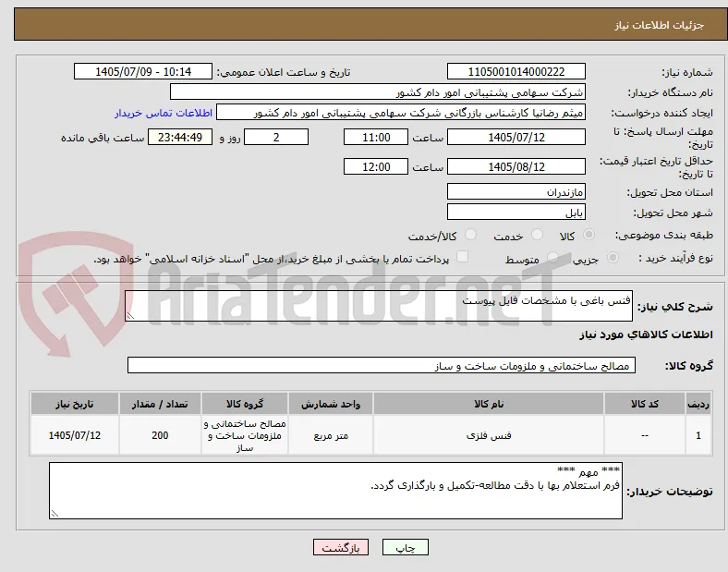Click the need date cell 1405/07/12 in table
Viewport: 728px width, 572px height.
click(x=75, y=435)
